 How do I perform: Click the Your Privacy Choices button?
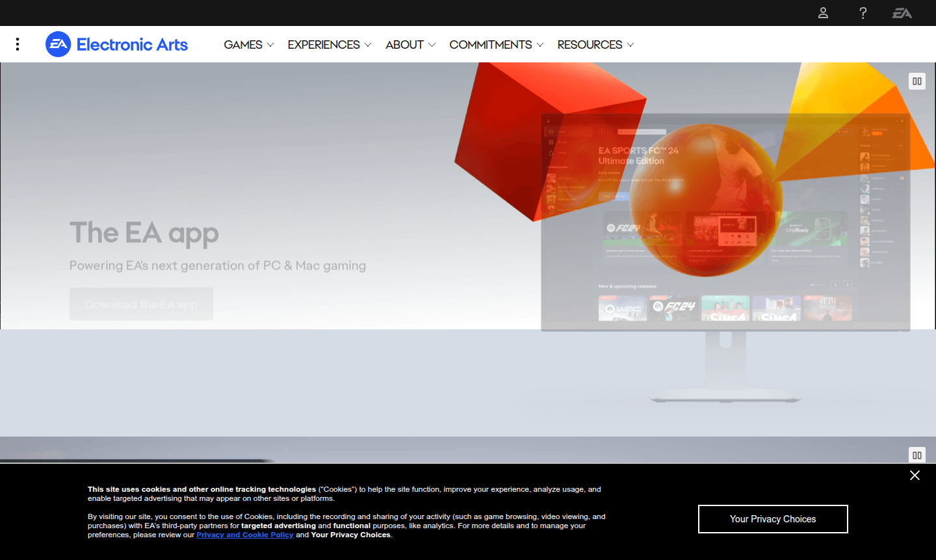(x=773, y=519)
